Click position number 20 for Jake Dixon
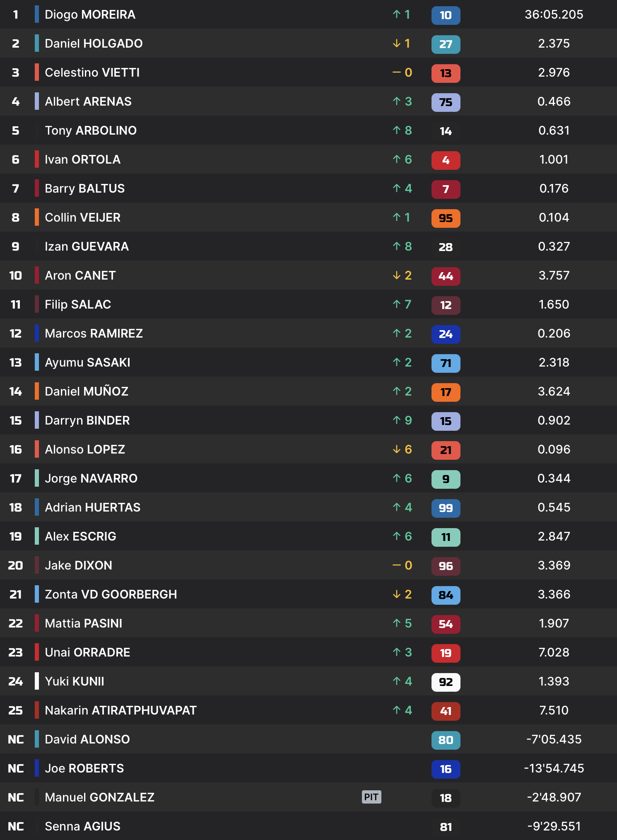The height and width of the screenshot is (840, 617). click(16, 565)
